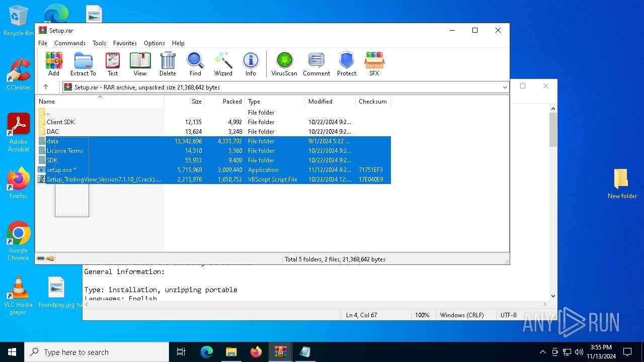Screen dimensions: 644x362
Task: Open Recycle Bin desktop icon
Action: tap(19, 21)
